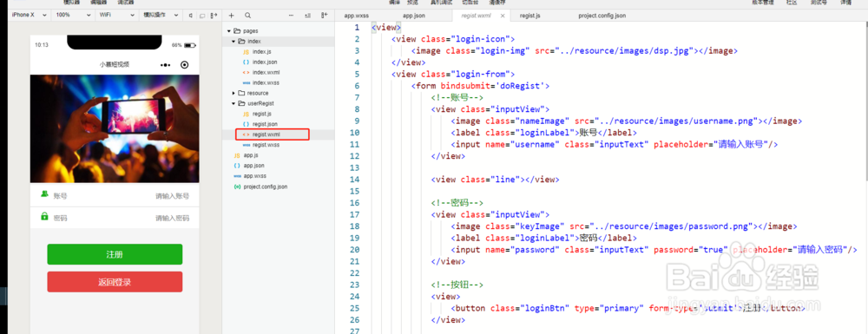Viewport: 868px width, 334px height.
Task: Switch to the regist.js editor tab
Action: (x=529, y=16)
